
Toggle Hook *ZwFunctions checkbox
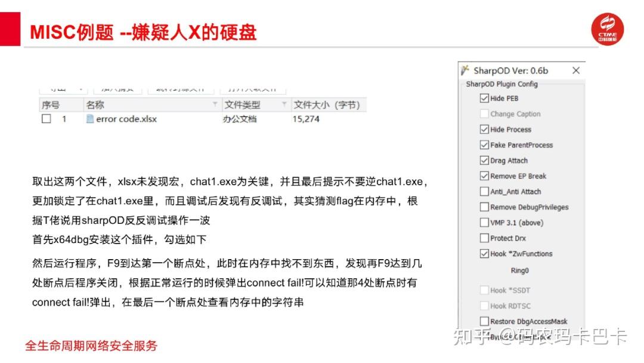pyautogui.click(x=484, y=254)
